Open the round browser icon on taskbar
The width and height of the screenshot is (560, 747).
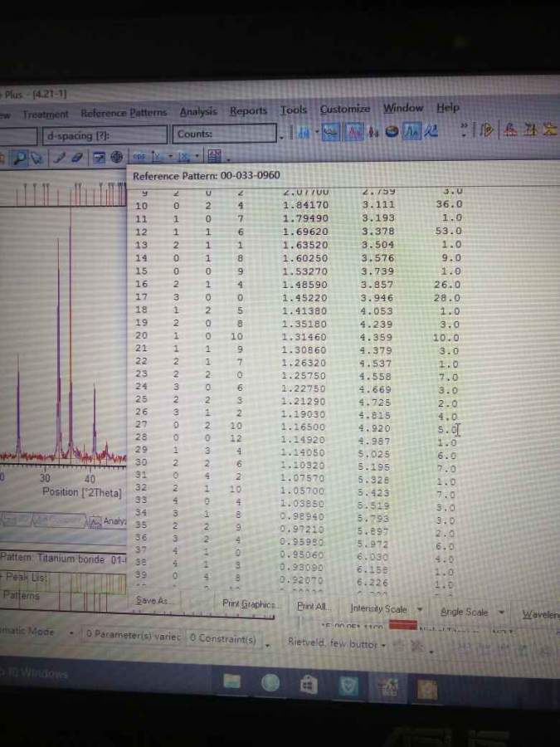click(x=270, y=683)
